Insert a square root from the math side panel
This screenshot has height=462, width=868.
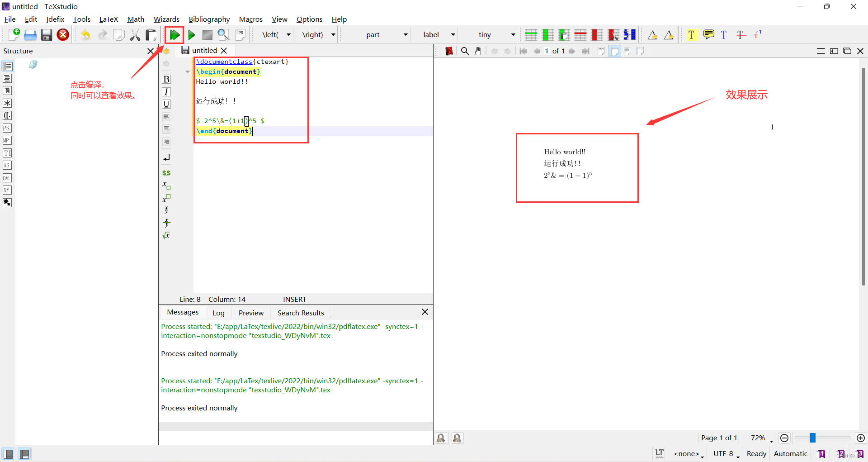pos(166,235)
